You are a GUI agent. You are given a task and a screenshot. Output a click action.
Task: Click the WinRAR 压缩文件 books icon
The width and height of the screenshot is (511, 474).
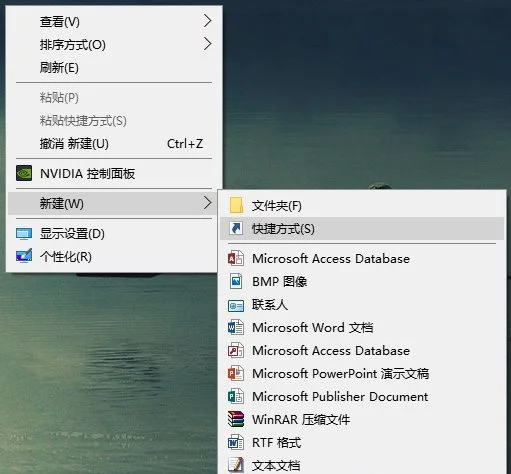tap(236, 419)
